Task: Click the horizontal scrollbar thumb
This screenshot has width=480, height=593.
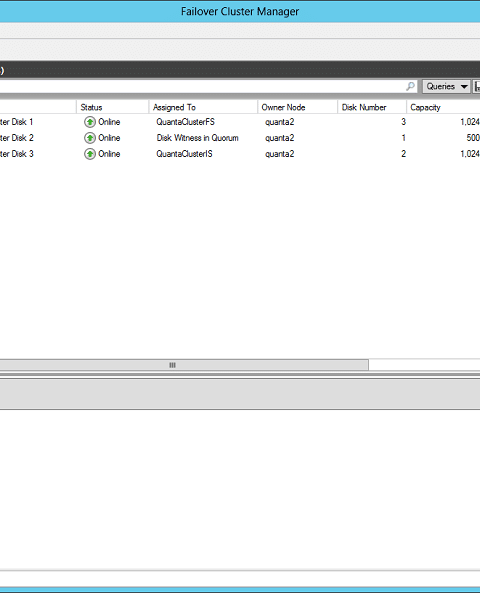Action: (184, 365)
